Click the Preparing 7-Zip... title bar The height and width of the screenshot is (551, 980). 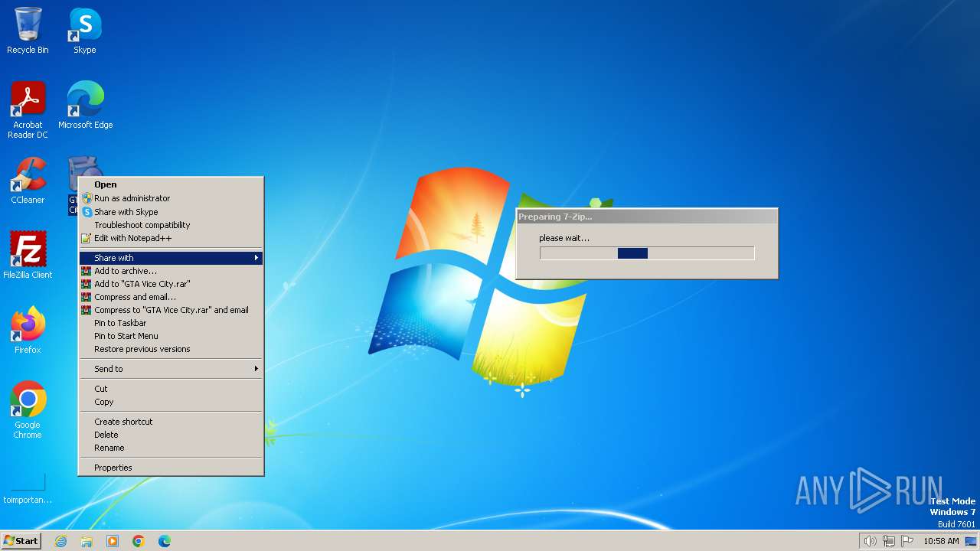[647, 217]
